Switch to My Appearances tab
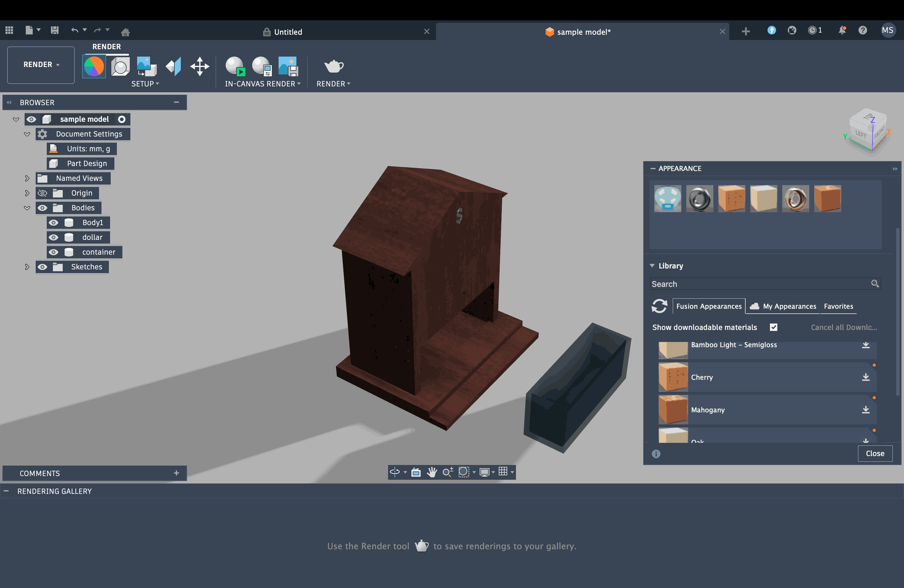This screenshot has width=904, height=588. pos(789,307)
